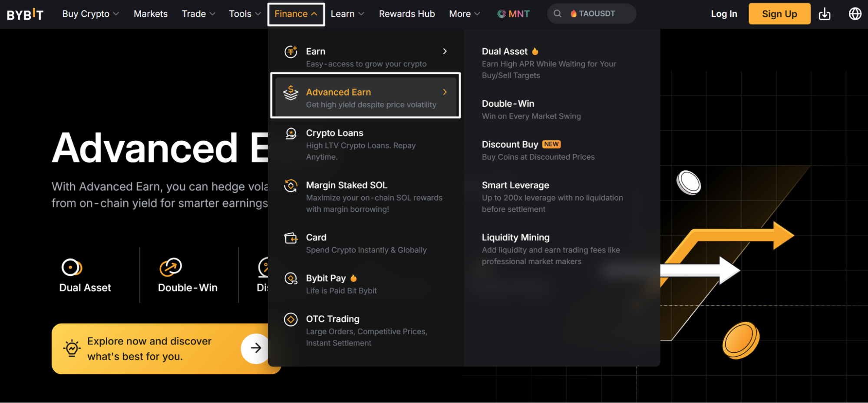868x403 pixels.
Task: Click the Margin Staked SOL icon
Action: (291, 186)
